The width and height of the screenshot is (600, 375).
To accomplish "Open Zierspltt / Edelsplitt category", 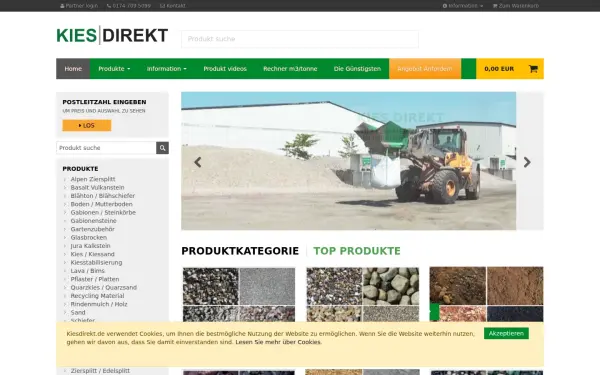I will (x=100, y=371).
